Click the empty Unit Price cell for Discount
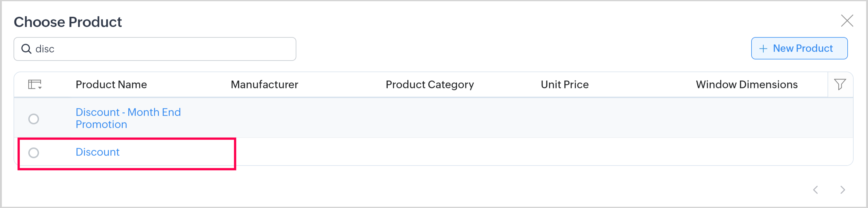Image resolution: width=868 pixels, height=208 pixels. pos(564,152)
